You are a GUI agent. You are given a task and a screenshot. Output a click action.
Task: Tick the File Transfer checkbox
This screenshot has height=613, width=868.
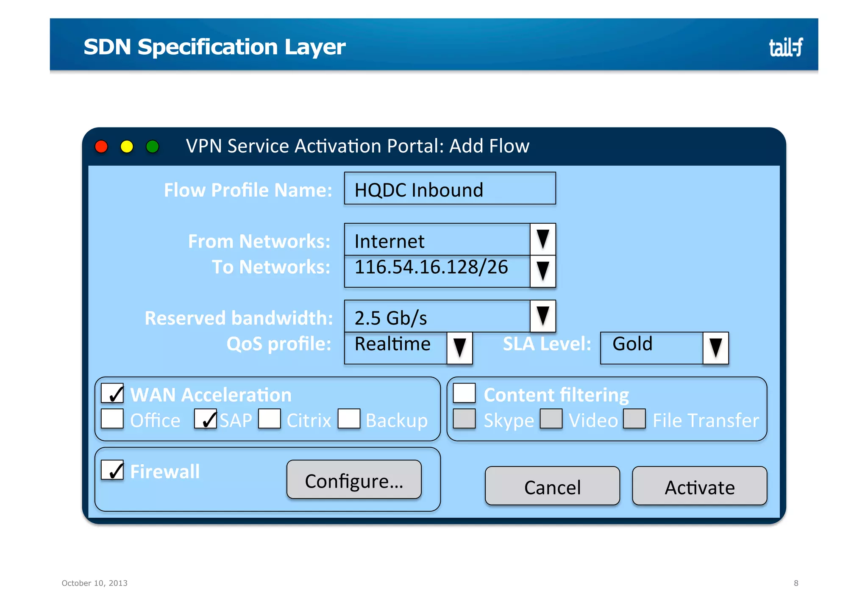[x=634, y=419]
